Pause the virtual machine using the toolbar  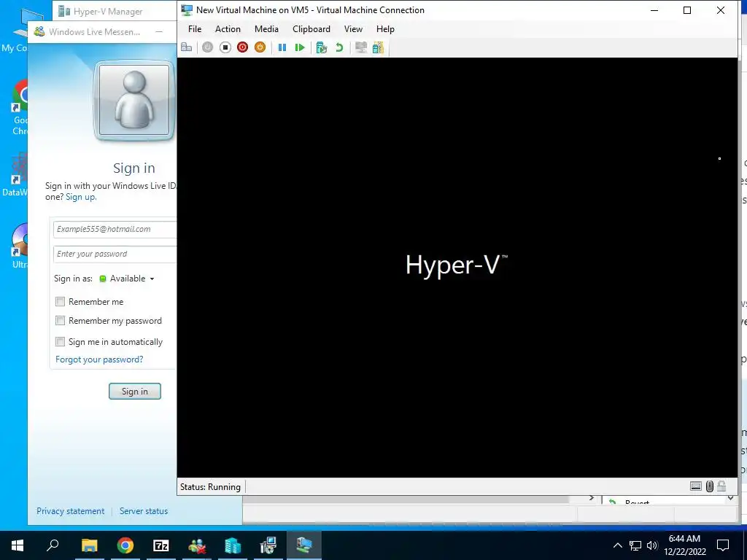(282, 47)
